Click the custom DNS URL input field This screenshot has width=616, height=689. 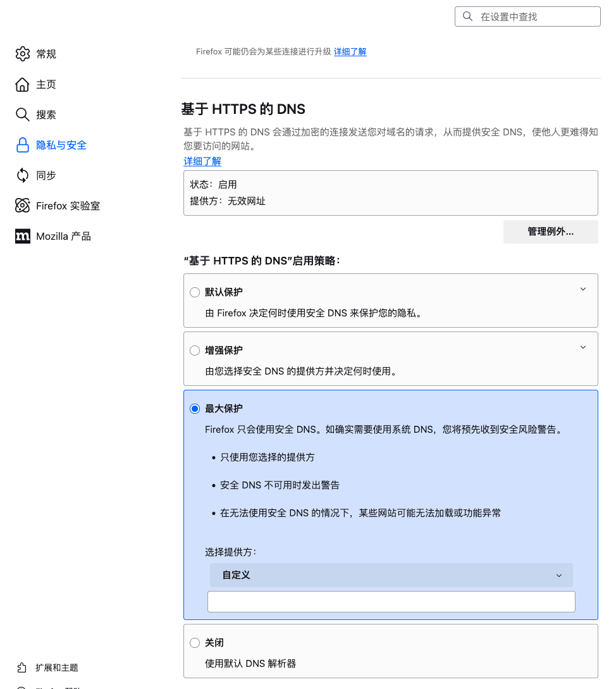click(391, 602)
